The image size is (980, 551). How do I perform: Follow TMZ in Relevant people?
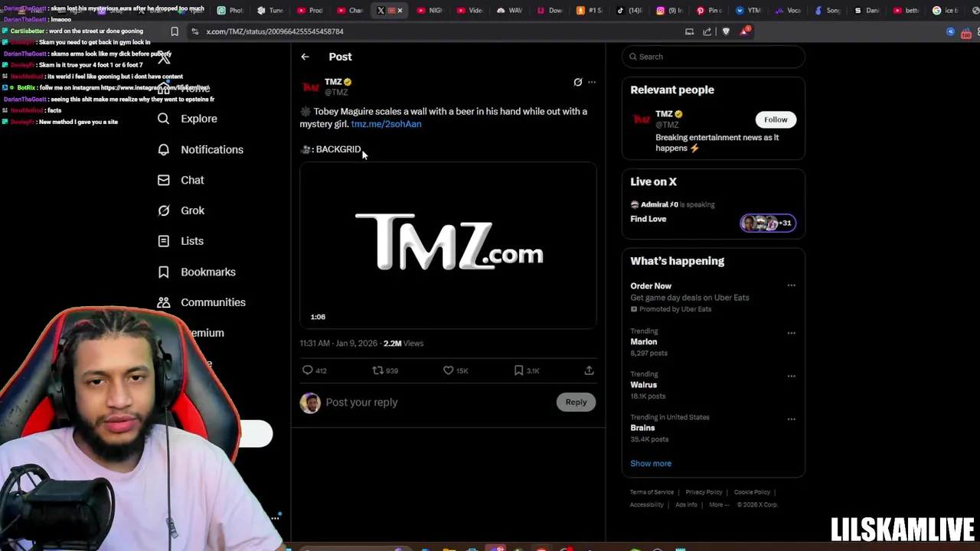click(x=776, y=119)
